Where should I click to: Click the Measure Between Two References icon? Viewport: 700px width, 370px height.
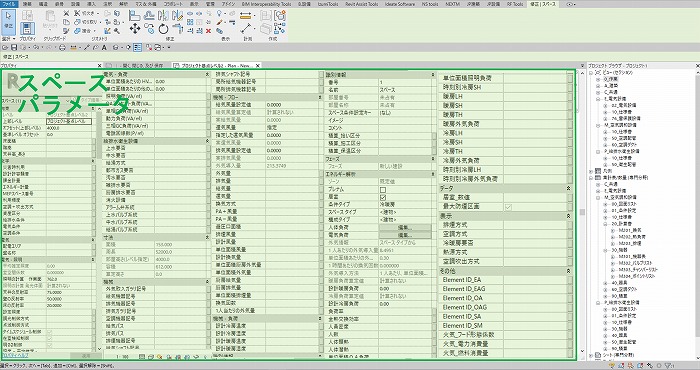pos(246,29)
